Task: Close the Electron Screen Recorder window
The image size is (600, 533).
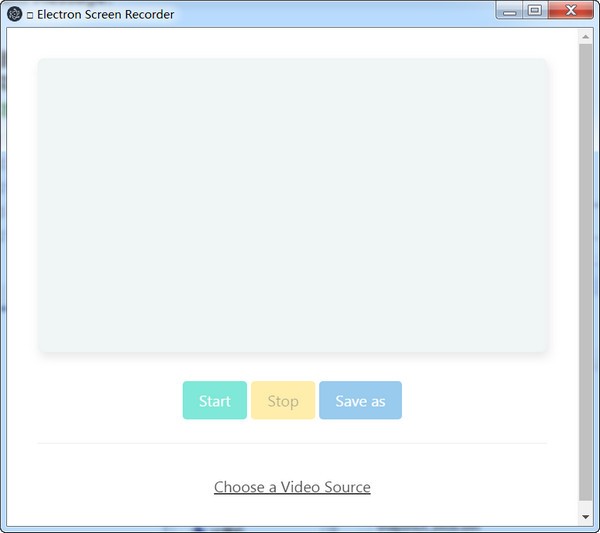Action: pyautogui.click(x=571, y=10)
